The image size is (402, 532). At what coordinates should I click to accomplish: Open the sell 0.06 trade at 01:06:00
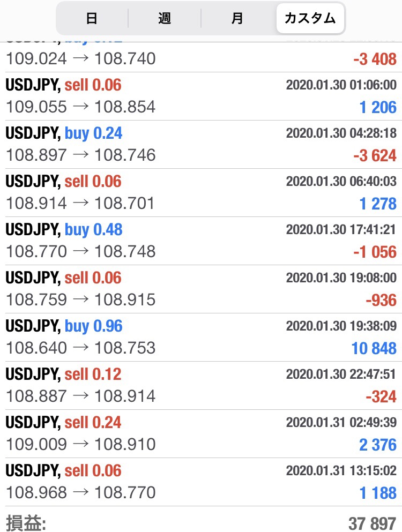tap(201, 96)
